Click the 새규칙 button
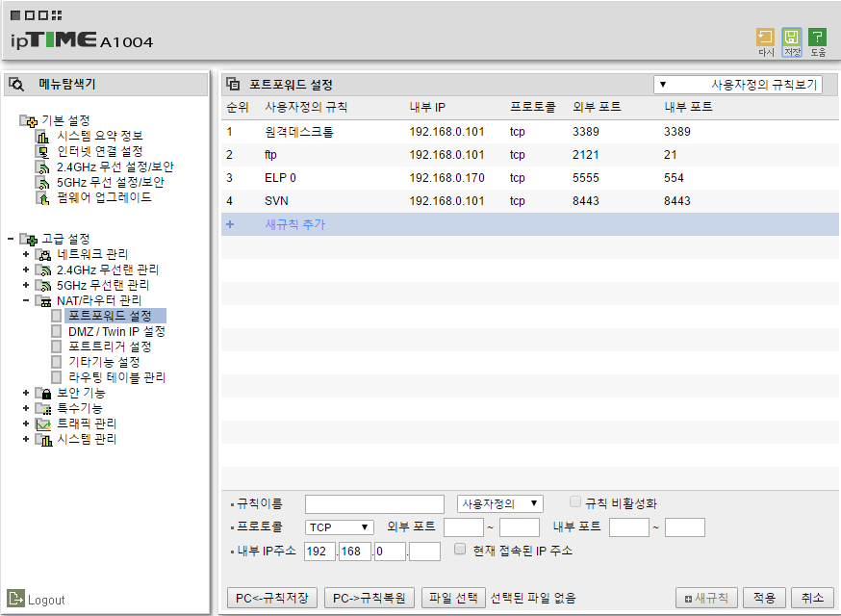The image size is (841, 616). click(707, 598)
